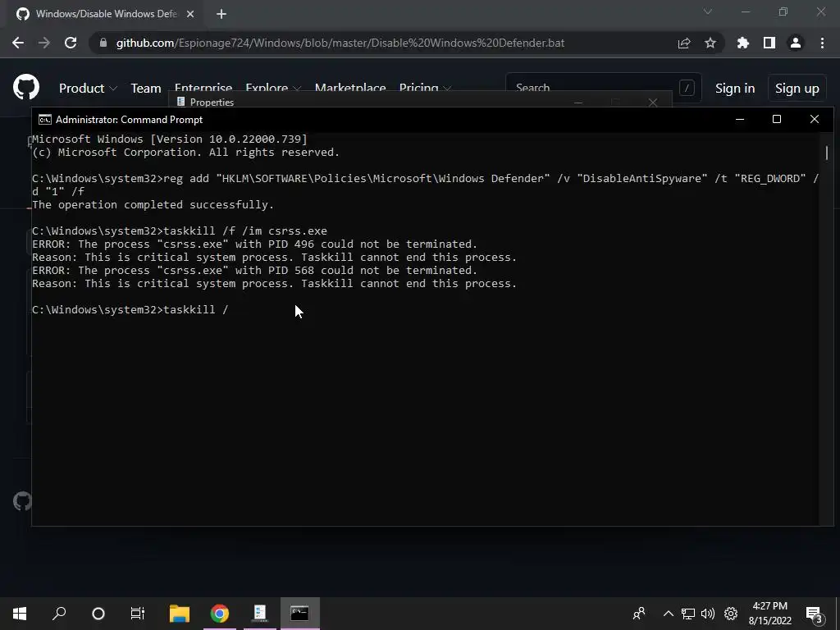The image size is (840, 630).
Task: Expand the Pricing menu on GitHub
Action: 426,87
